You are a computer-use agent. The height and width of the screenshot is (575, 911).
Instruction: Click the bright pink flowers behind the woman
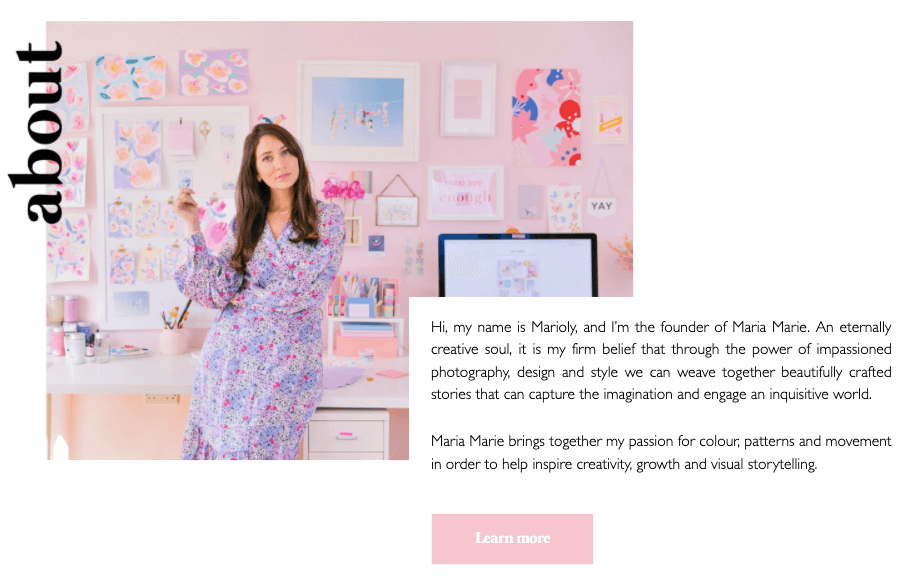point(343,189)
